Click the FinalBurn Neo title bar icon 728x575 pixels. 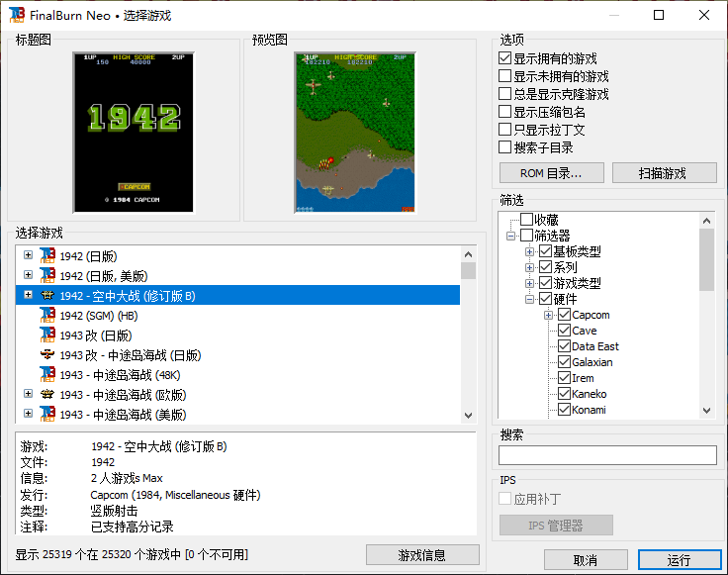pos(17,15)
